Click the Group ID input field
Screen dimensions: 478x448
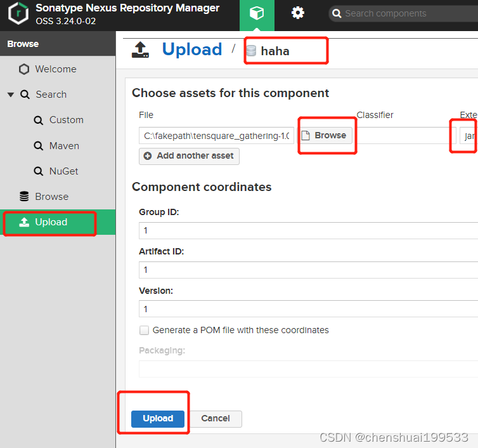click(308, 230)
